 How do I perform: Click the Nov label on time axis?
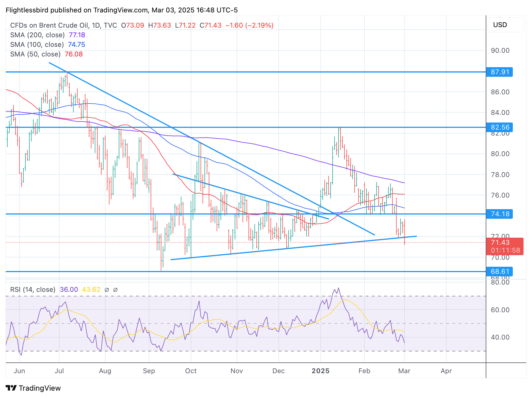click(x=237, y=371)
